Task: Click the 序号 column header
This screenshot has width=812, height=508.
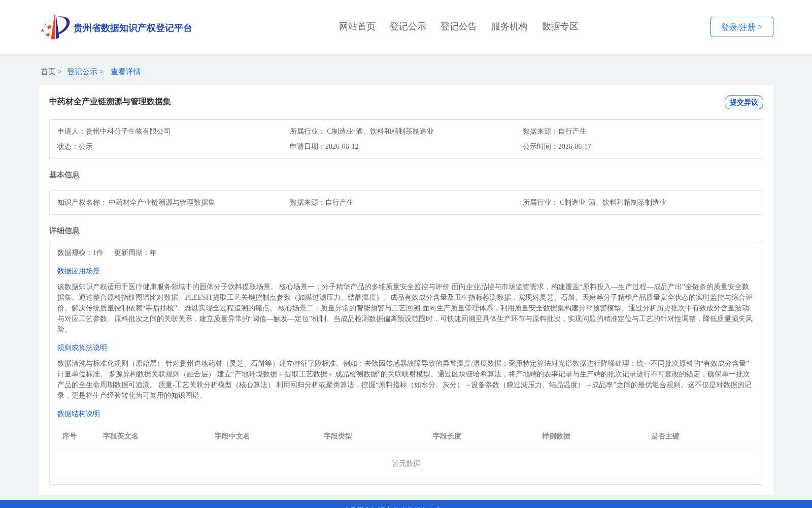Action: tap(70, 436)
